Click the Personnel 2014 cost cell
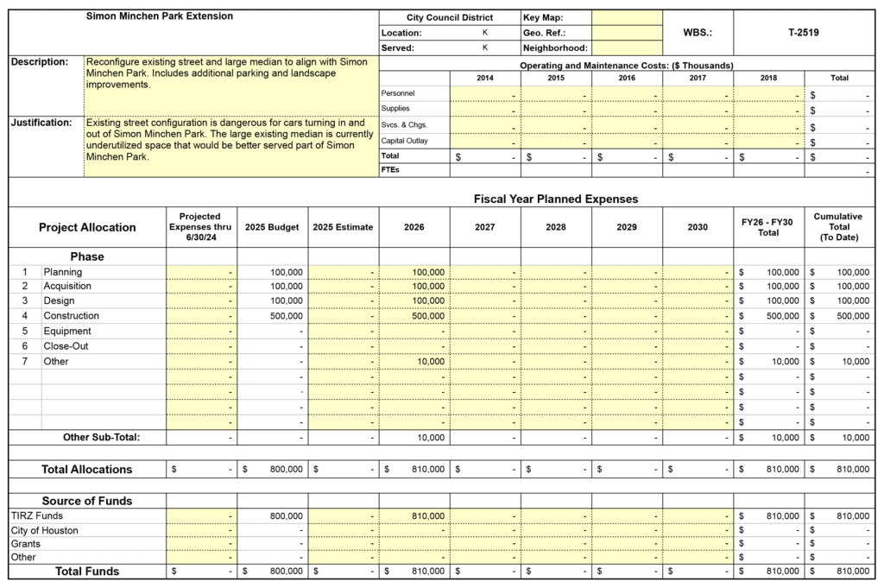 coord(484,93)
